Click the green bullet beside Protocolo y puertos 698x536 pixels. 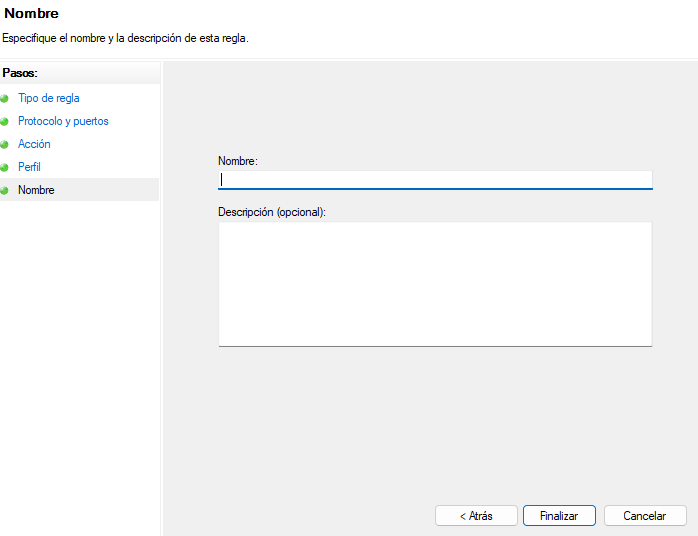5,122
